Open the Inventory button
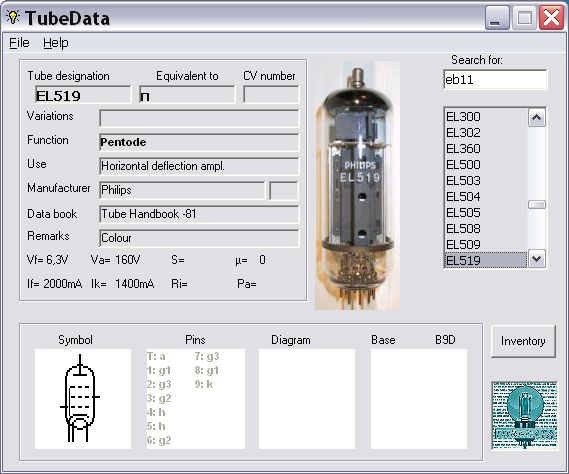 (x=523, y=341)
